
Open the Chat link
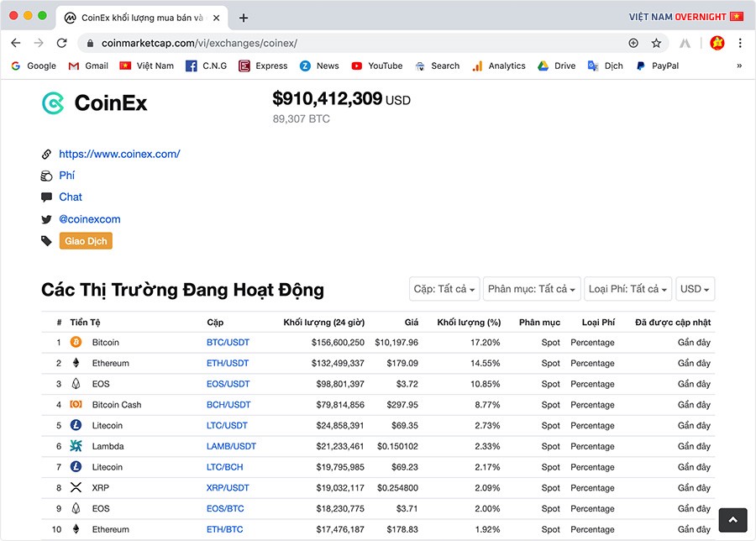tap(71, 197)
